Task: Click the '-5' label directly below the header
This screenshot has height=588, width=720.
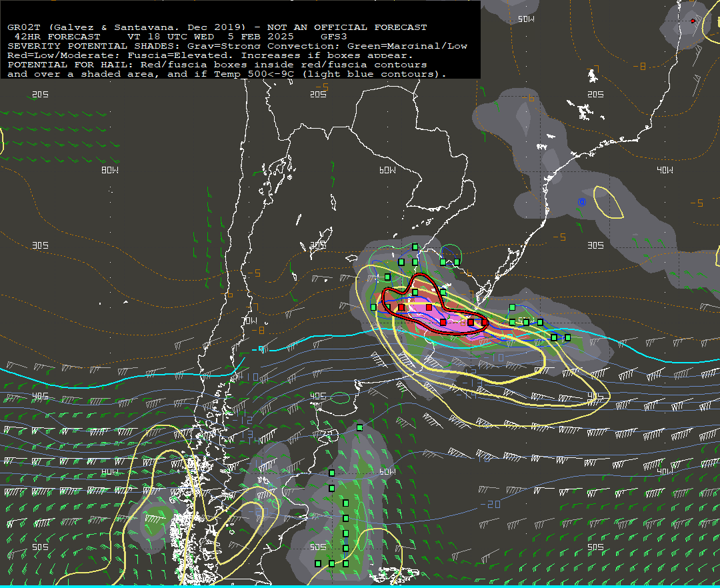Action: [322, 86]
